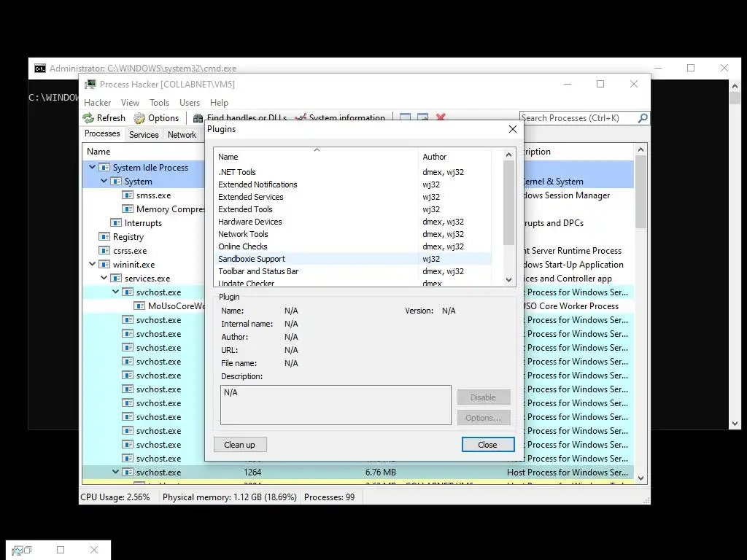Switch to the Services tab
Image resolution: width=747 pixels, height=560 pixels.
[144, 135]
